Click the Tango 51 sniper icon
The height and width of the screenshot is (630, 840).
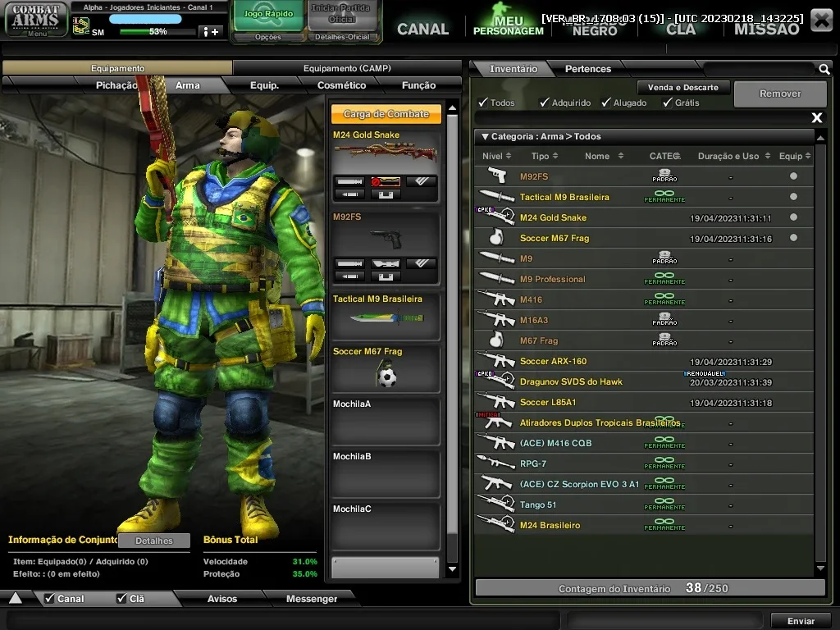(x=496, y=504)
